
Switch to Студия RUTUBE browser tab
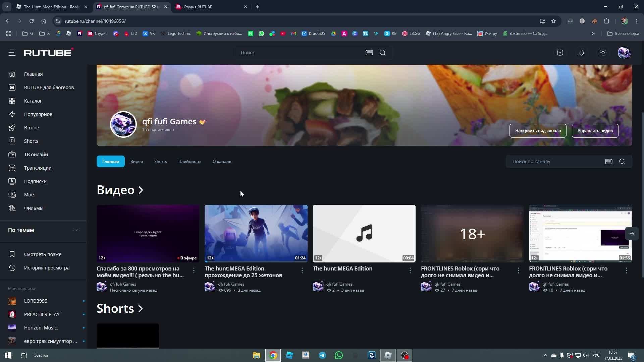tap(211, 7)
